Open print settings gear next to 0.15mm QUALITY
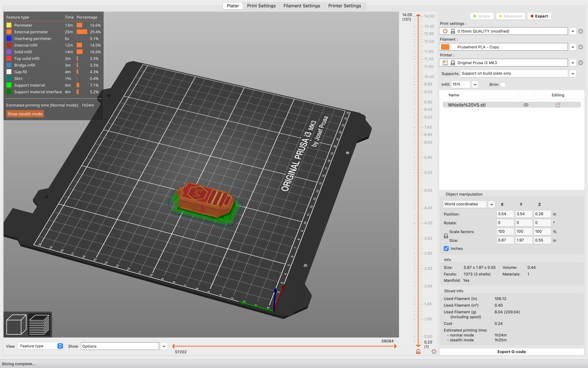588x368 pixels. [580, 31]
